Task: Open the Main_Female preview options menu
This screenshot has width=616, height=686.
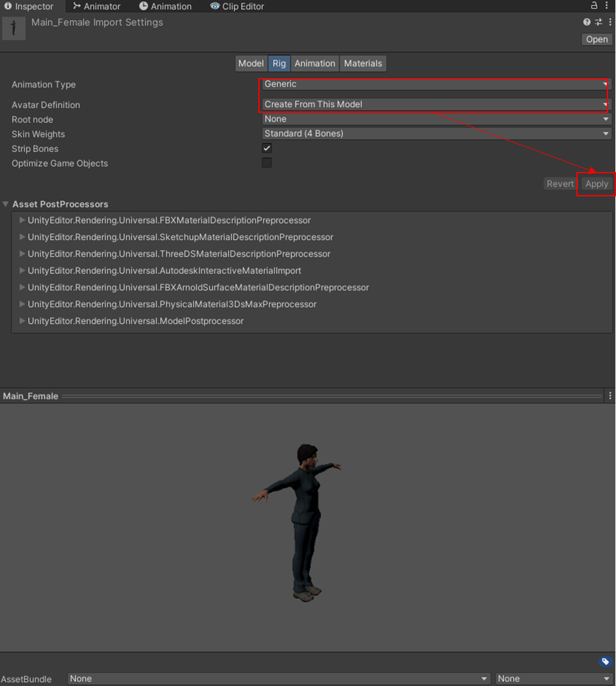Action: point(610,396)
